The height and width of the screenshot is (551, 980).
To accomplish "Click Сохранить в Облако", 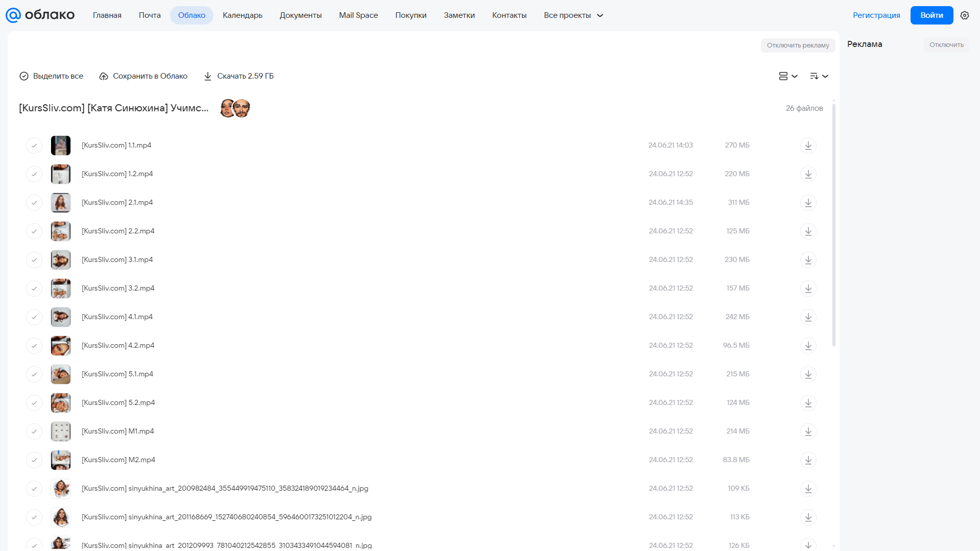I will pyautogui.click(x=144, y=76).
